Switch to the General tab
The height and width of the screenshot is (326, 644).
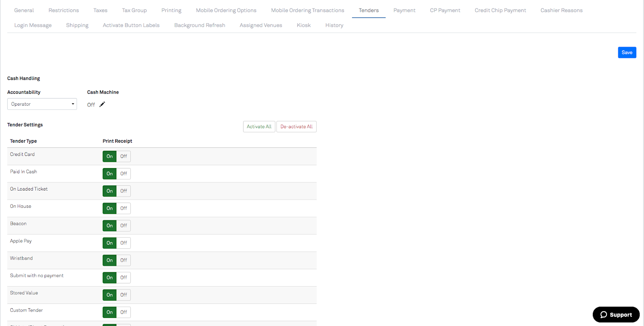24,10
